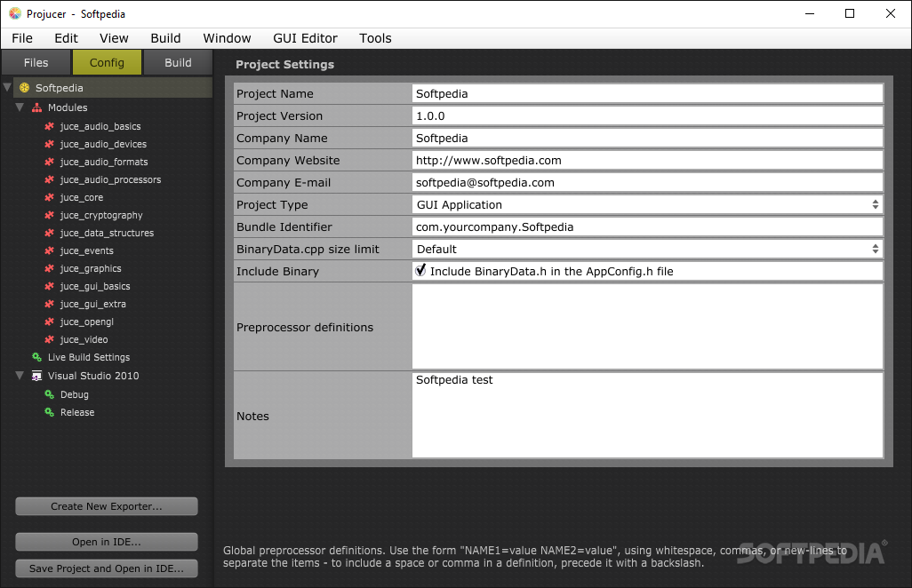This screenshot has width=912, height=588.
Task: Open the GUI Editor menu
Action: (306, 38)
